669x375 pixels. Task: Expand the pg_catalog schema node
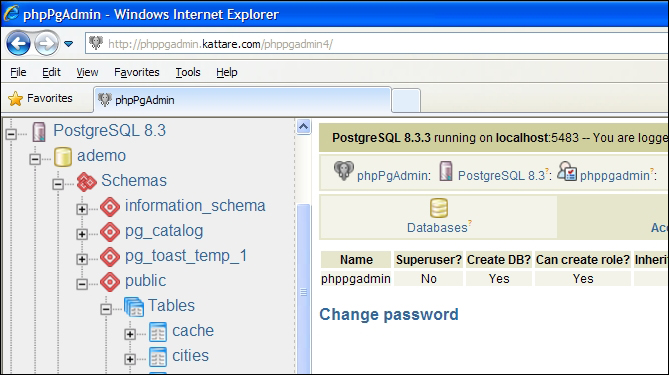tap(82, 234)
